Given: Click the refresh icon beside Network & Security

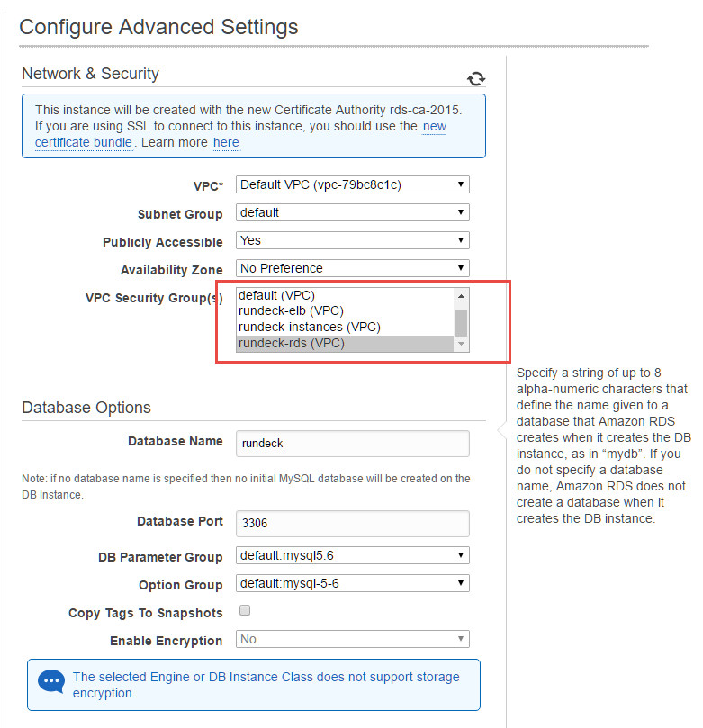Looking at the screenshot, I should coord(476,78).
